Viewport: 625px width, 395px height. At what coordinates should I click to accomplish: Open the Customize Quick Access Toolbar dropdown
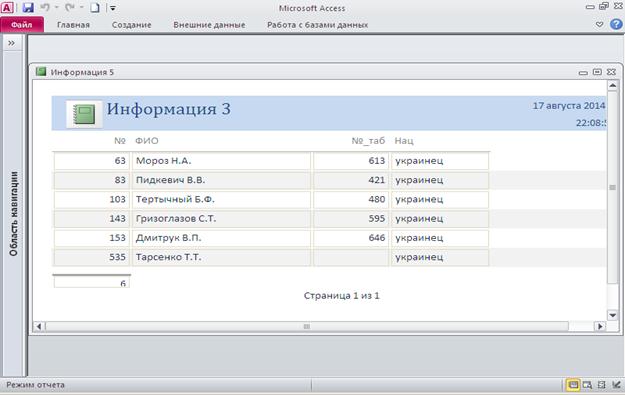click(113, 8)
